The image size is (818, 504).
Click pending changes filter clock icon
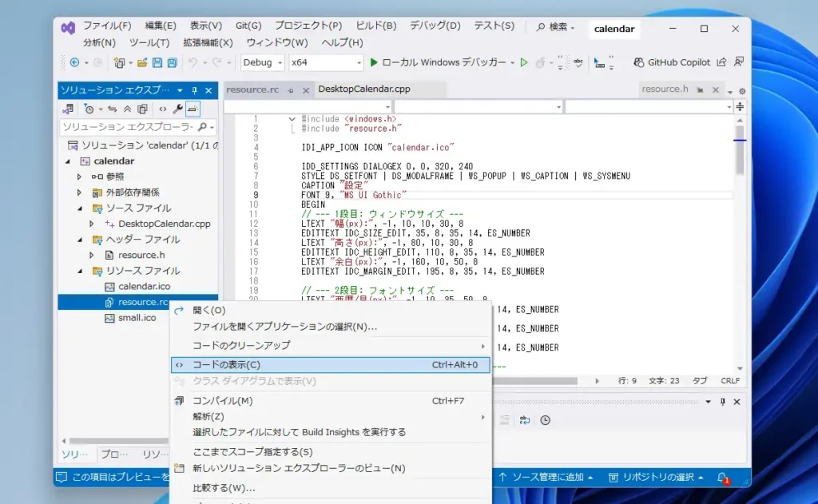(x=89, y=109)
